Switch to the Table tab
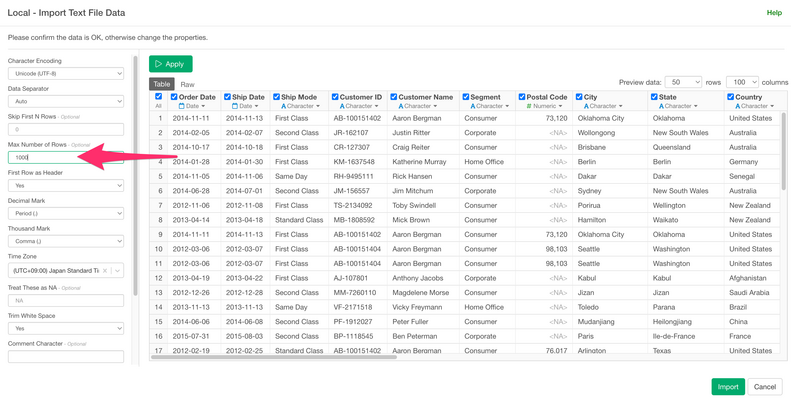Viewport: 791px width, 400px height. 162,84
